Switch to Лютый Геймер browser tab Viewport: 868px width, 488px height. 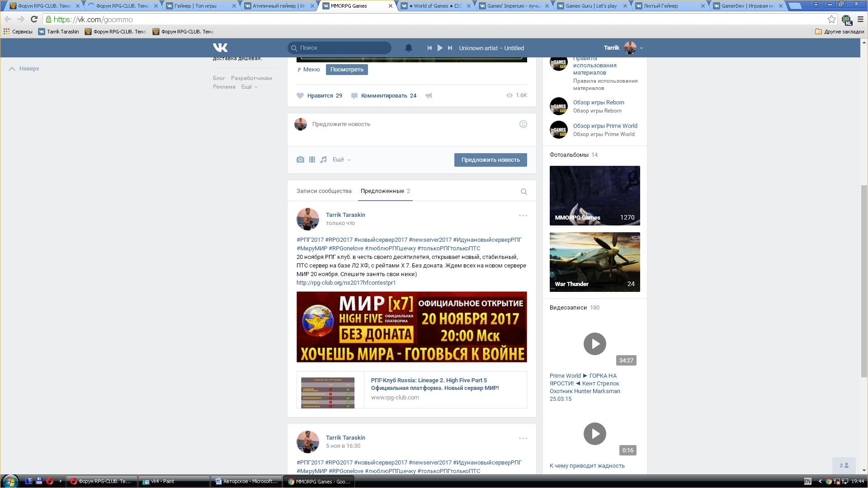pos(670,6)
